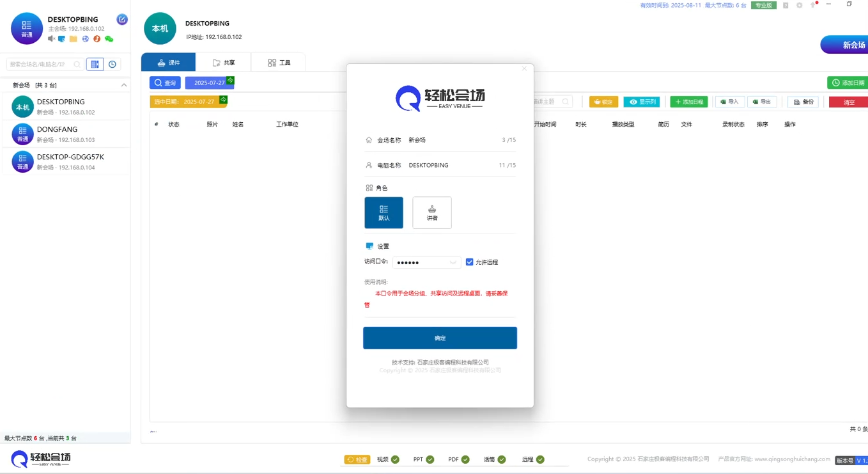
Task: Click the orange 检查 button
Action: pos(357,459)
